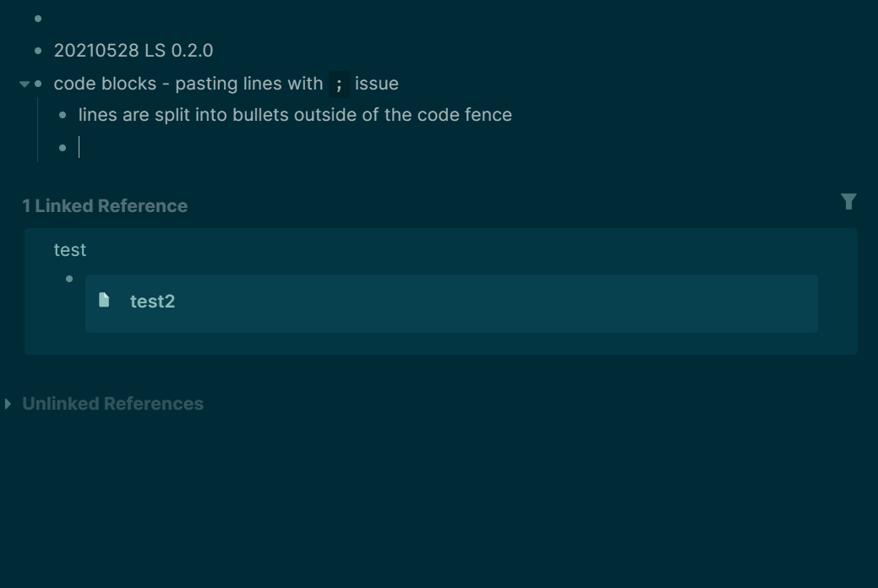This screenshot has height=588, width=878.
Task: Collapse the "1 Linked Reference" section header
Action: point(104,205)
